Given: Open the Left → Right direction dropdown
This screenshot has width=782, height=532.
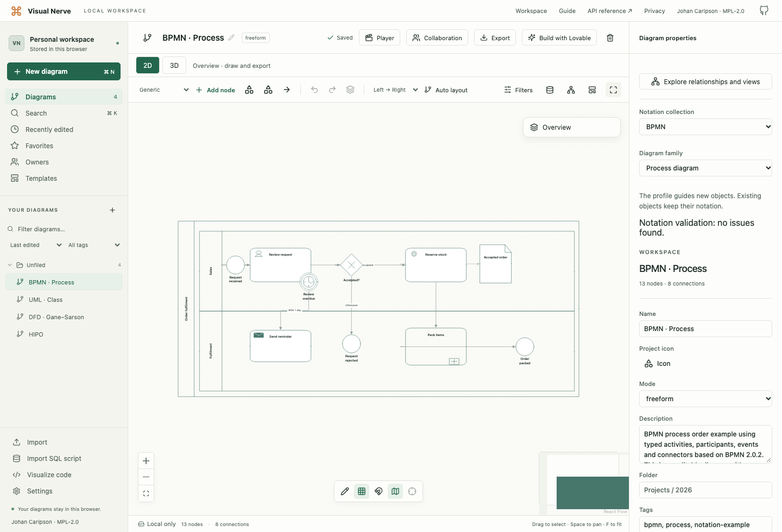Looking at the screenshot, I should point(395,90).
